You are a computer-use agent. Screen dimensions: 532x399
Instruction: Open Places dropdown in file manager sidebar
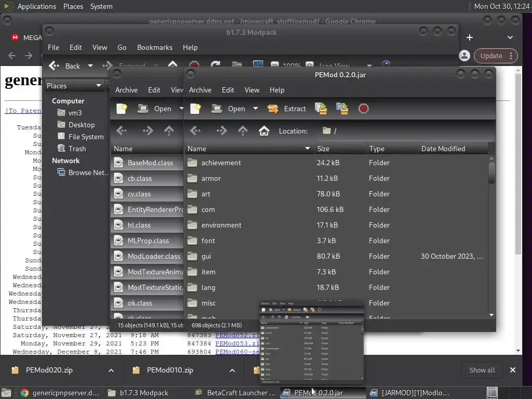[74, 86]
